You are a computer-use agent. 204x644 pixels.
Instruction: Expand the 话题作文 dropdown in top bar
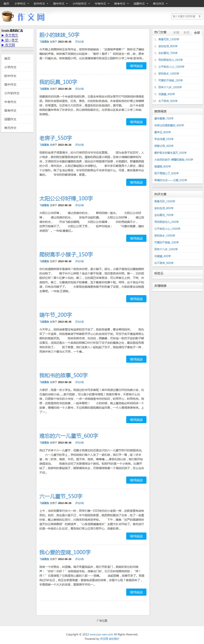141,3
